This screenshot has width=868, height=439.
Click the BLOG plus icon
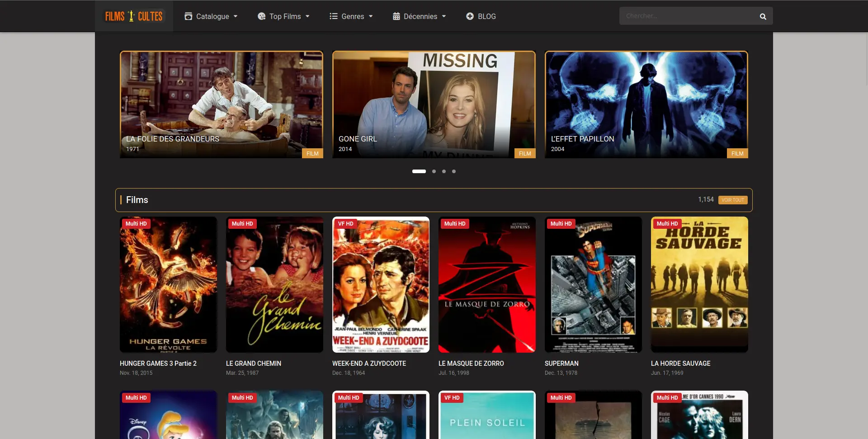[470, 16]
